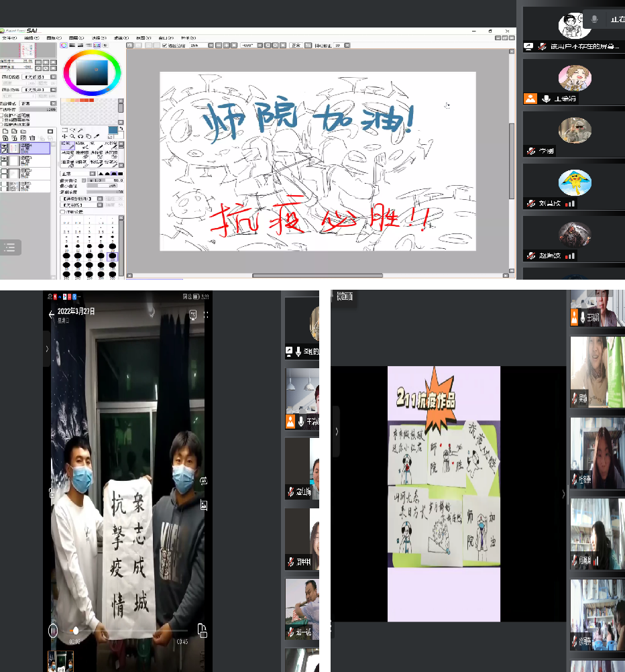Screen dimensions: 625x672
Task: Click the orange host icon beside 王 participant
Action: pos(530,99)
